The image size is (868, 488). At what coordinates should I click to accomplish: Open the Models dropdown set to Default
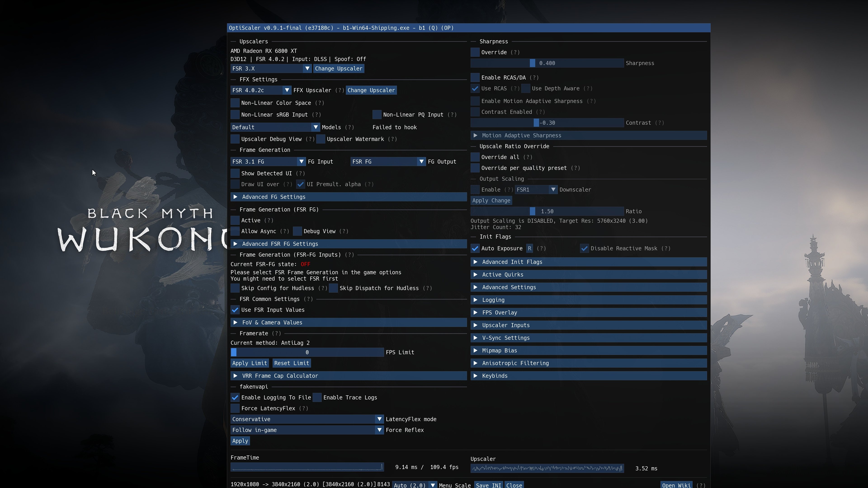point(275,127)
